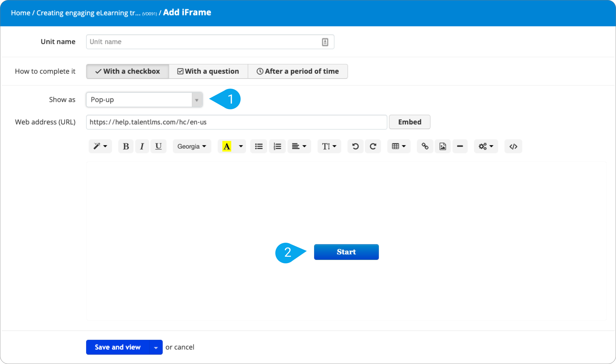Click the Save and view button
Screen dimensions: 616x364
click(116, 347)
